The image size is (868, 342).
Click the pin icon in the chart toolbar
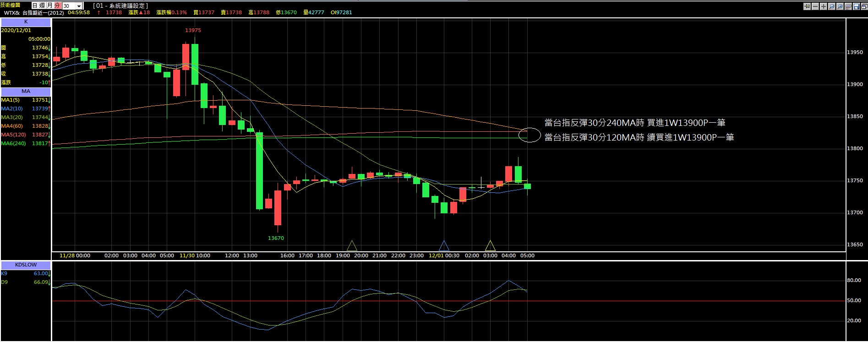click(807, 6)
